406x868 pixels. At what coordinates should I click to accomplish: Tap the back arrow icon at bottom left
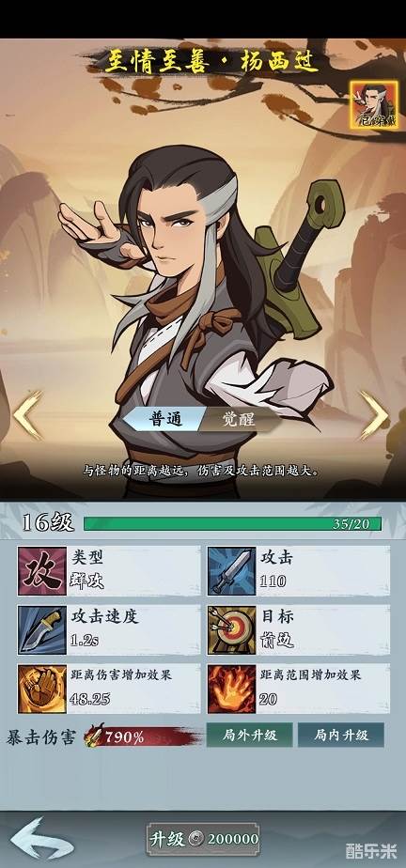(x=41, y=838)
